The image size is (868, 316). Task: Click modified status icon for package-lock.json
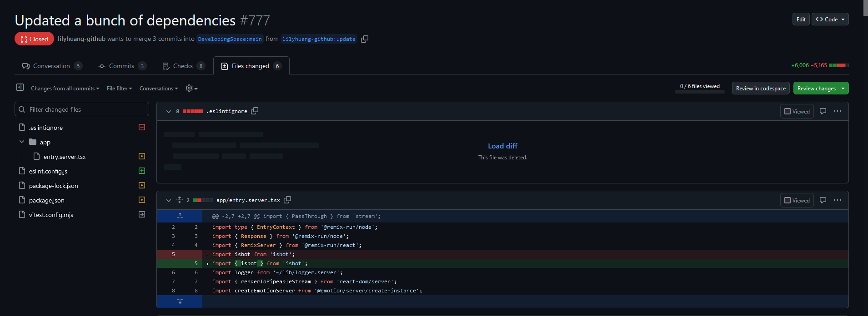click(142, 186)
